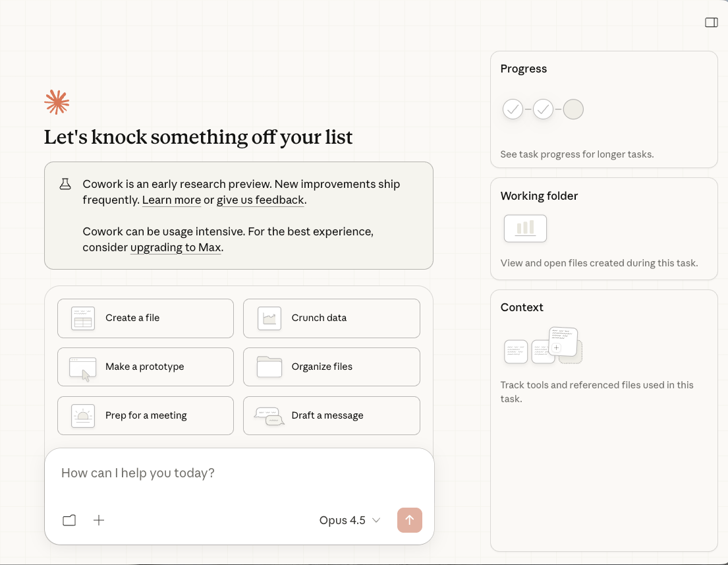Pick the Make a prototype option
This screenshot has width=728, height=565.
point(146,367)
